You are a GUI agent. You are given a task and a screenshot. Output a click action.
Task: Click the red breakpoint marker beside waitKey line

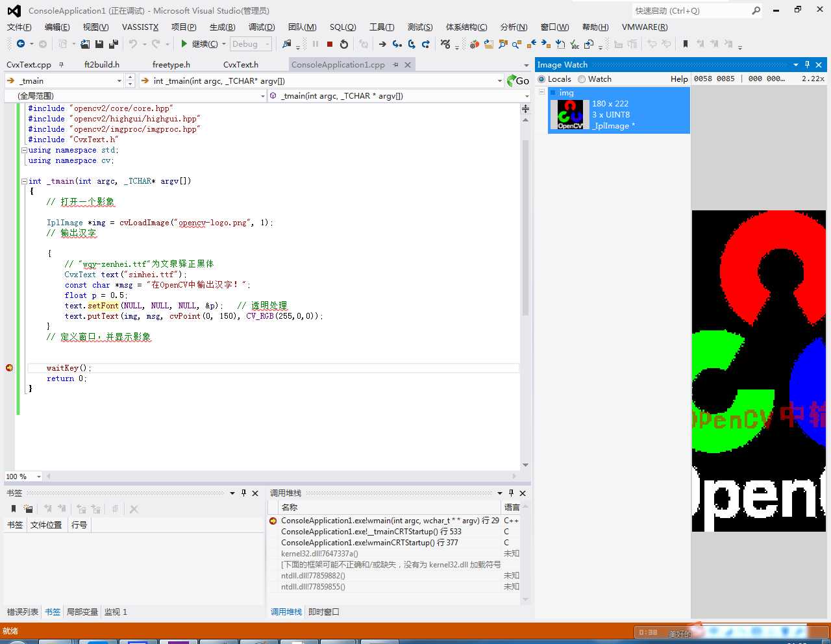[9, 368]
